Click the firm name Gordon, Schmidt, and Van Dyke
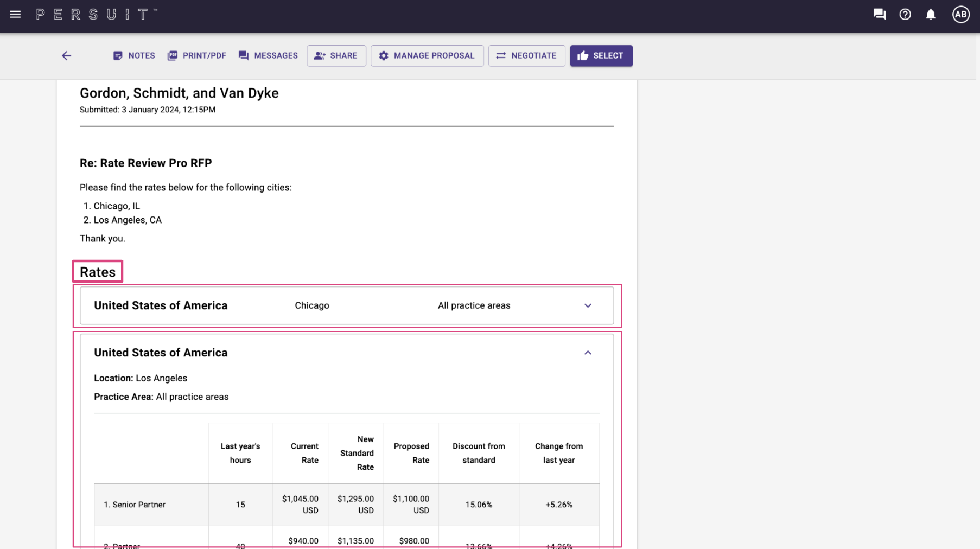 [179, 93]
